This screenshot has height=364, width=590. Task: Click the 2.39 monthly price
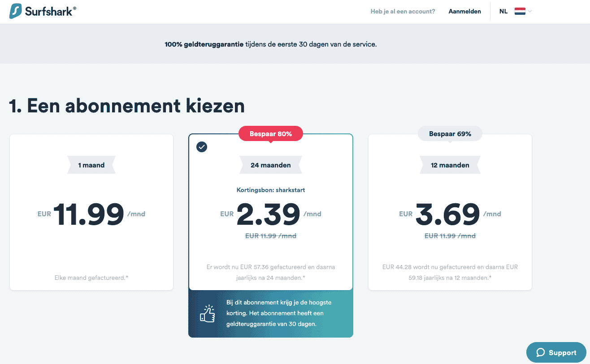click(268, 214)
